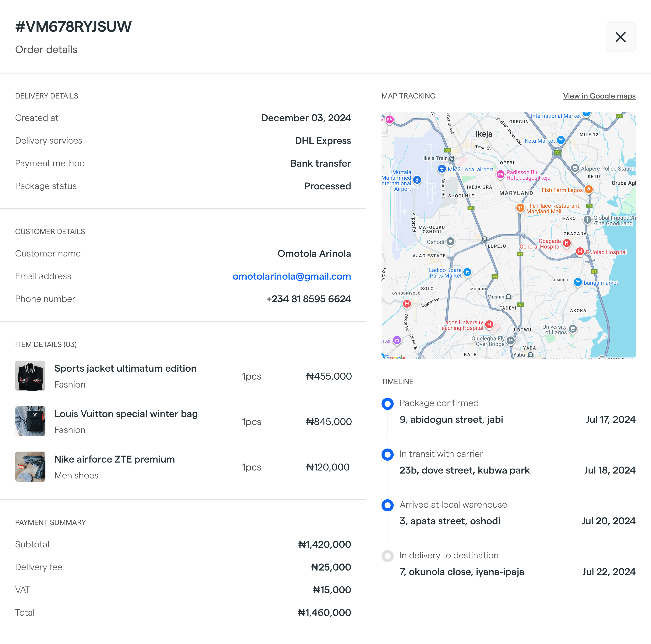Click MM2 Local airport map pin
Image resolution: width=651 pixels, height=644 pixels.
pyautogui.click(x=442, y=169)
